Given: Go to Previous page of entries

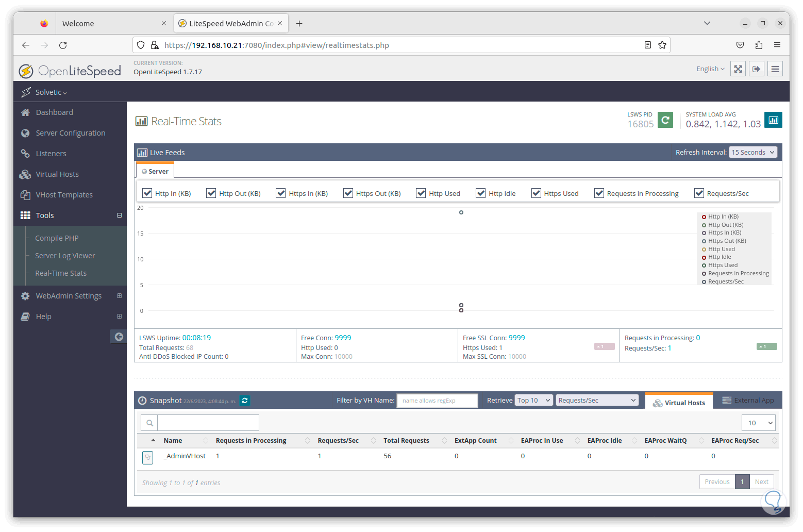Looking at the screenshot, I should click(717, 482).
